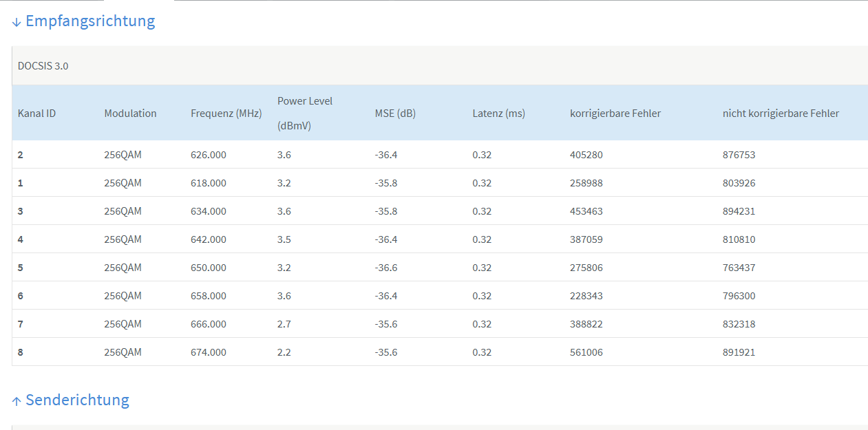Click the nicht korrigierbare Fehler column header
868x430 pixels.
point(781,114)
